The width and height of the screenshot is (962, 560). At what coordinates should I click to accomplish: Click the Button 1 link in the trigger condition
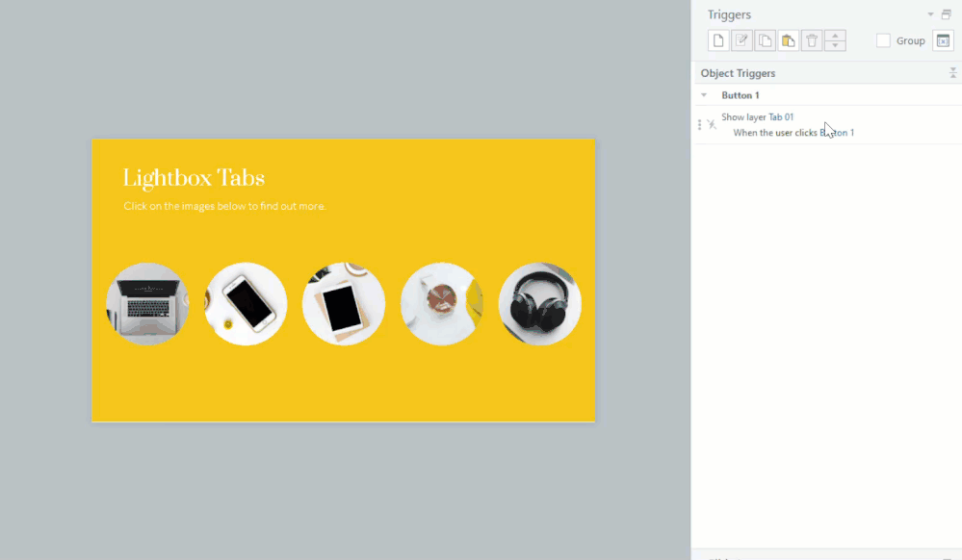point(837,133)
